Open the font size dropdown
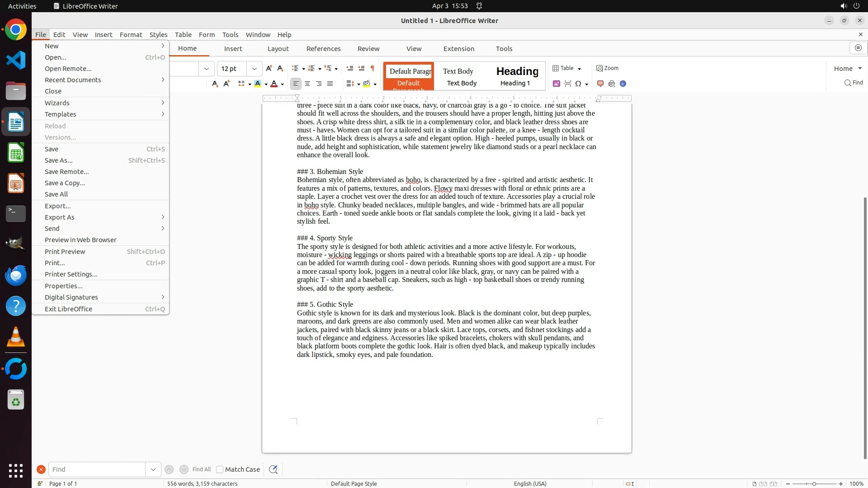 pyautogui.click(x=255, y=69)
